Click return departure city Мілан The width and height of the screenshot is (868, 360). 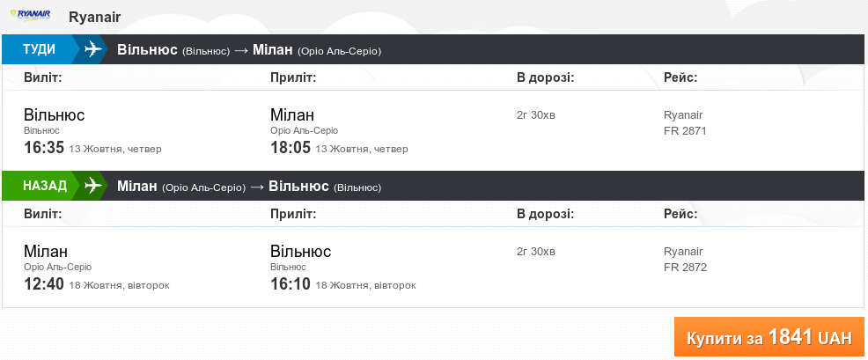click(x=46, y=251)
